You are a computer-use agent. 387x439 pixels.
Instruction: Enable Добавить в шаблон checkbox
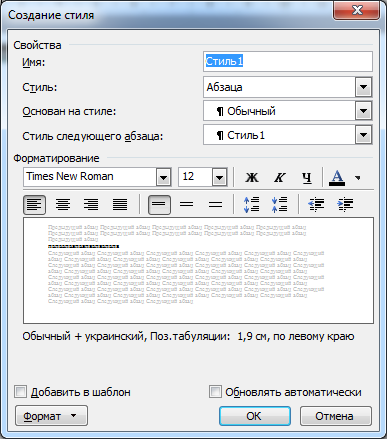tap(21, 392)
